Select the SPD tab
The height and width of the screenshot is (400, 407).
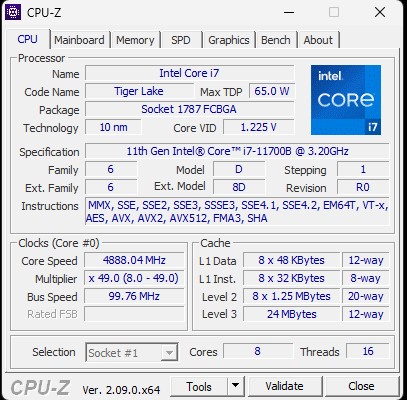pyautogui.click(x=181, y=40)
